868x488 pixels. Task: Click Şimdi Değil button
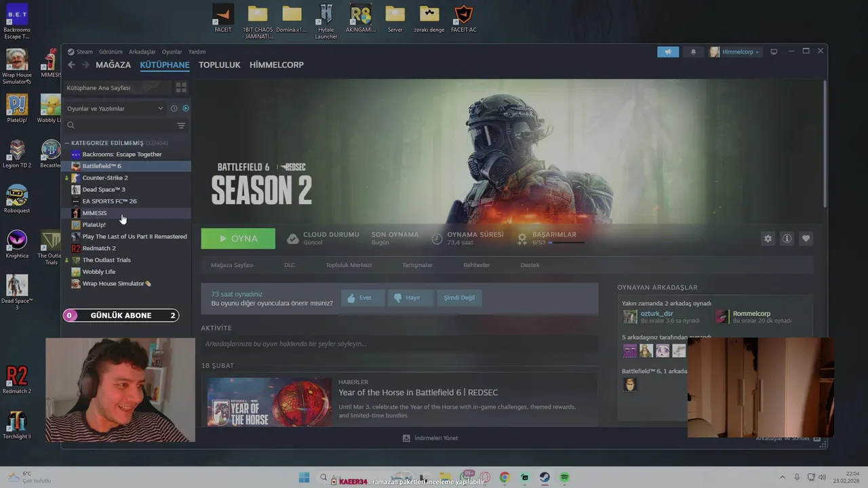click(459, 298)
